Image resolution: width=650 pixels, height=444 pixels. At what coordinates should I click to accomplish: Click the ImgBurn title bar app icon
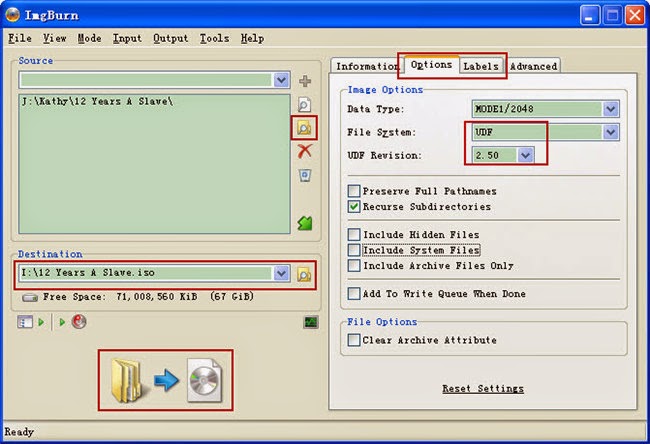coord(12,15)
